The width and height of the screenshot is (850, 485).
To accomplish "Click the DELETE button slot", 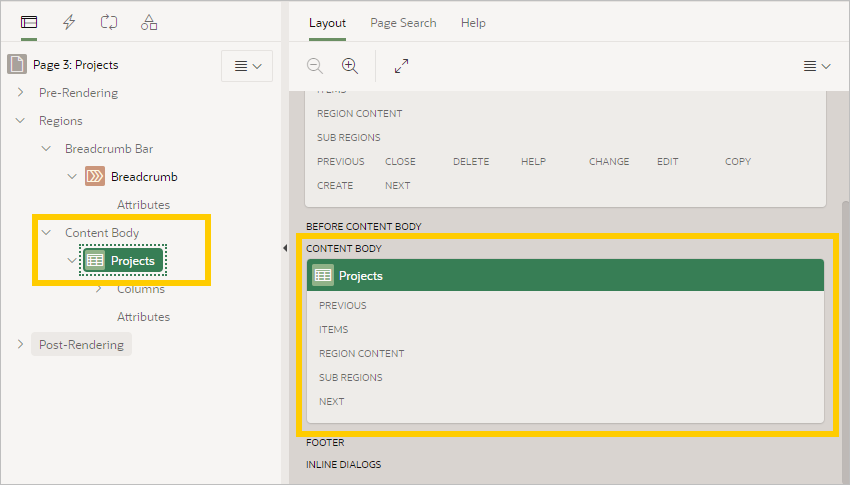I will click(x=471, y=161).
